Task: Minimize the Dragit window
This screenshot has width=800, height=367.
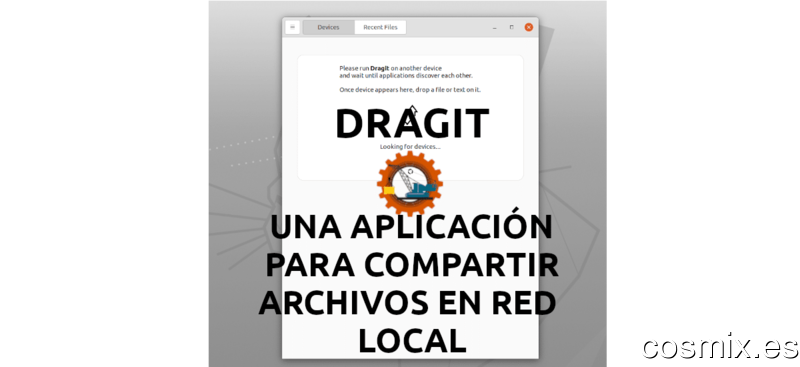Action: point(494,28)
